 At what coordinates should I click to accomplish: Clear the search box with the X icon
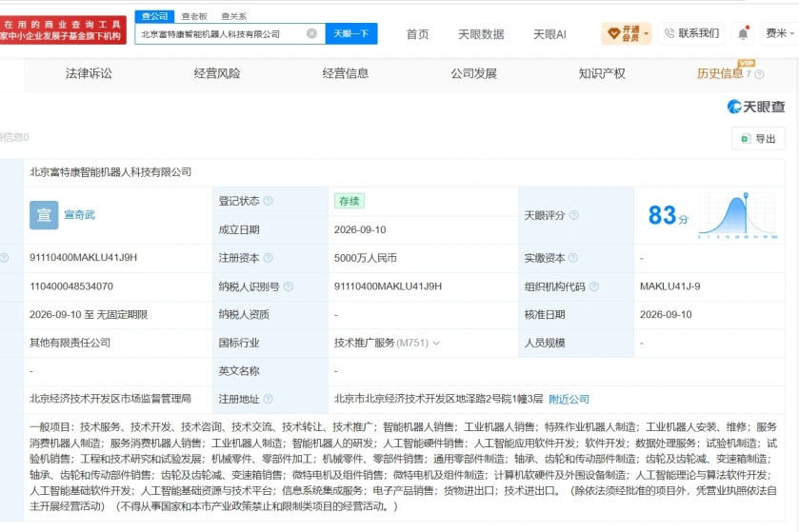[x=311, y=33]
